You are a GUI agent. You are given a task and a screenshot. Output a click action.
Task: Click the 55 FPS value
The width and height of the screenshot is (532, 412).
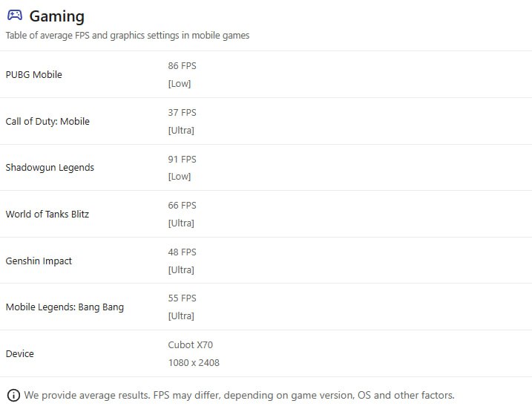coord(182,298)
